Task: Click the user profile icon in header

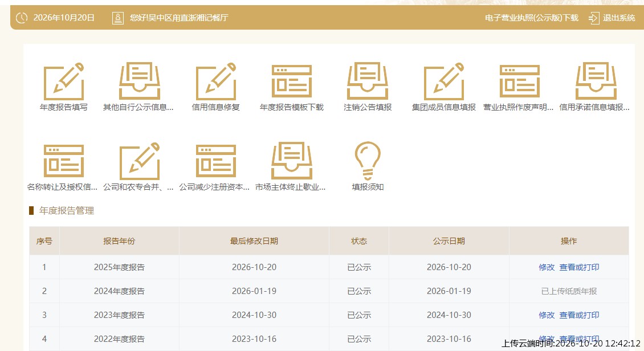Action: [x=118, y=18]
